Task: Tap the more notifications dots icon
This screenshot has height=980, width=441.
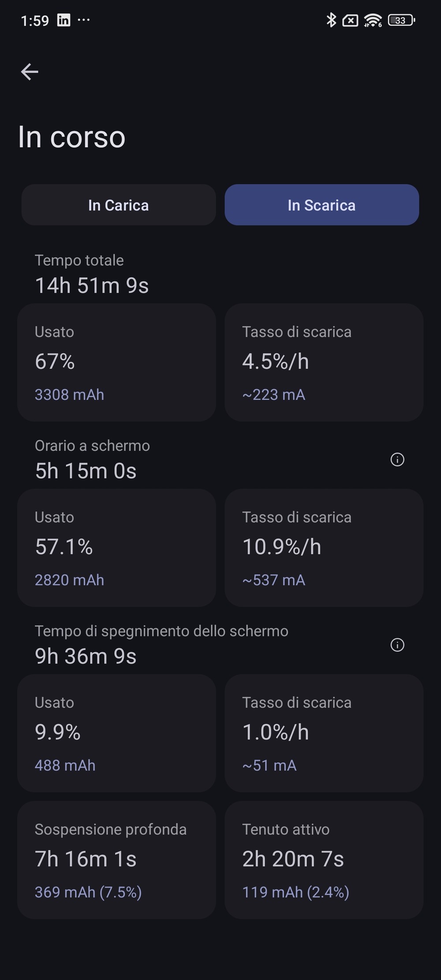Action: pyautogui.click(x=84, y=20)
